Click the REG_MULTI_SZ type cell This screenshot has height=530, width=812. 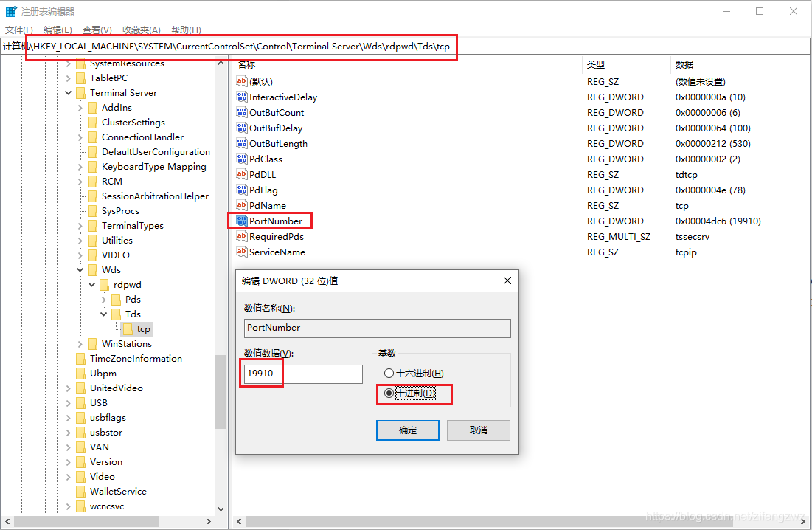click(618, 237)
